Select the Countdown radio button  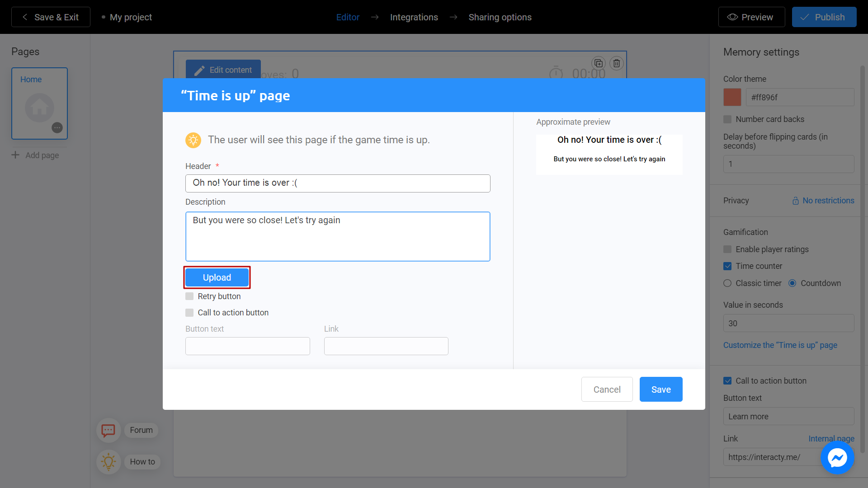pyautogui.click(x=793, y=283)
